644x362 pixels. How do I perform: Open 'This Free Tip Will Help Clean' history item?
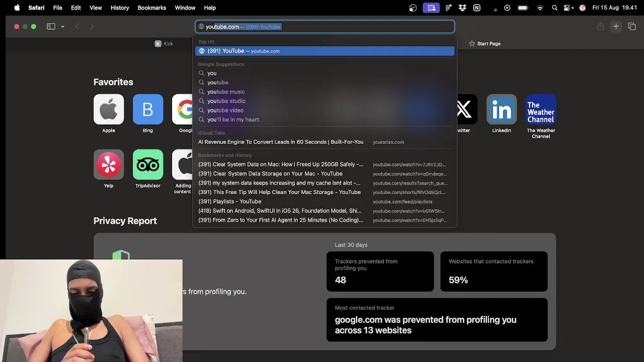[x=325, y=192]
